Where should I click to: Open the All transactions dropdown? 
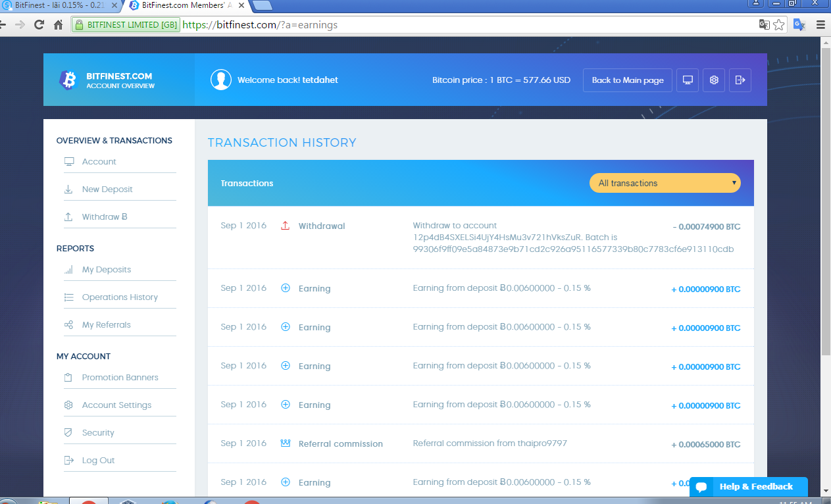click(x=665, y=183)
